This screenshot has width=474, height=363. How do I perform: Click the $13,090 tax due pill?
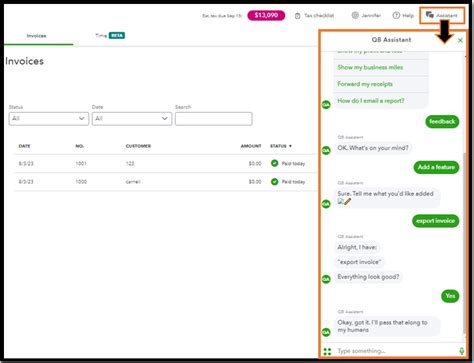coord(266,15)
